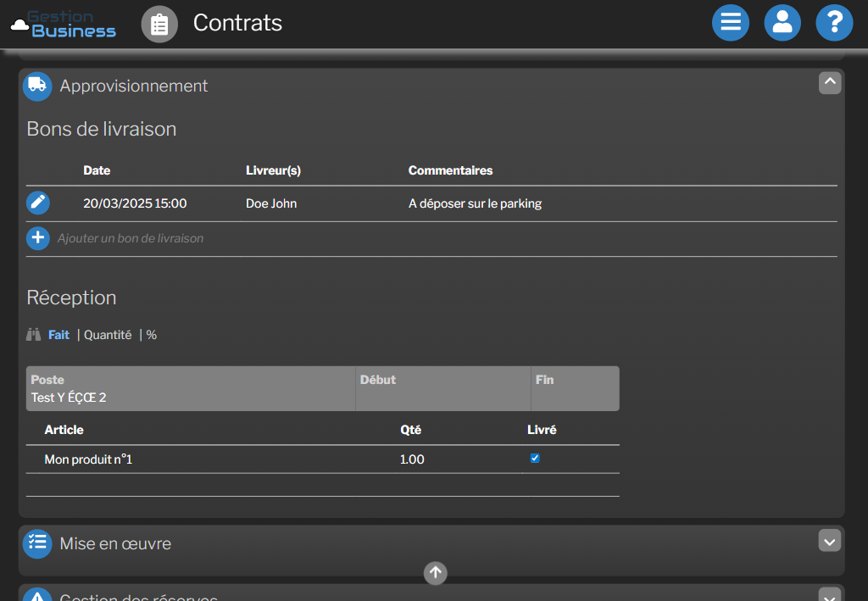
Task: Click the Approvisionnement truck icon
Action: pyautogui.click(x=37, y=86)
